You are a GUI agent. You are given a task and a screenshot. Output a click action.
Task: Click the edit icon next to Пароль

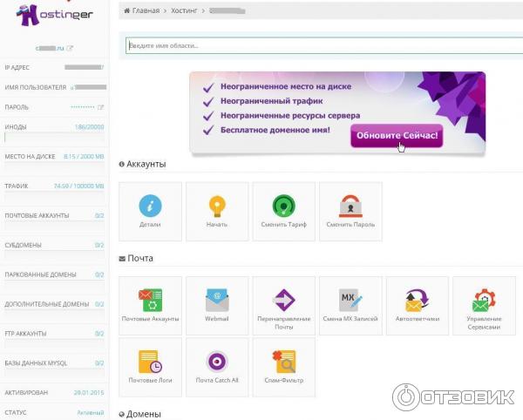point(100,107)
